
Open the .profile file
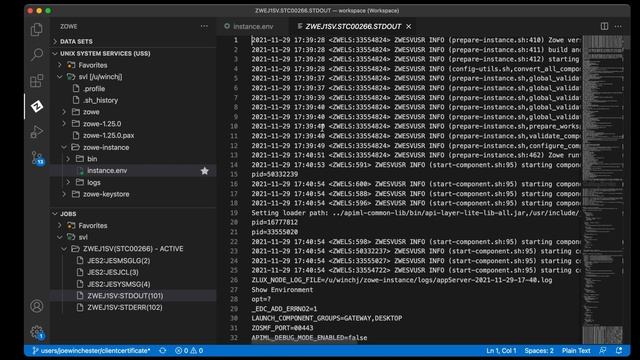click(94, 89)
